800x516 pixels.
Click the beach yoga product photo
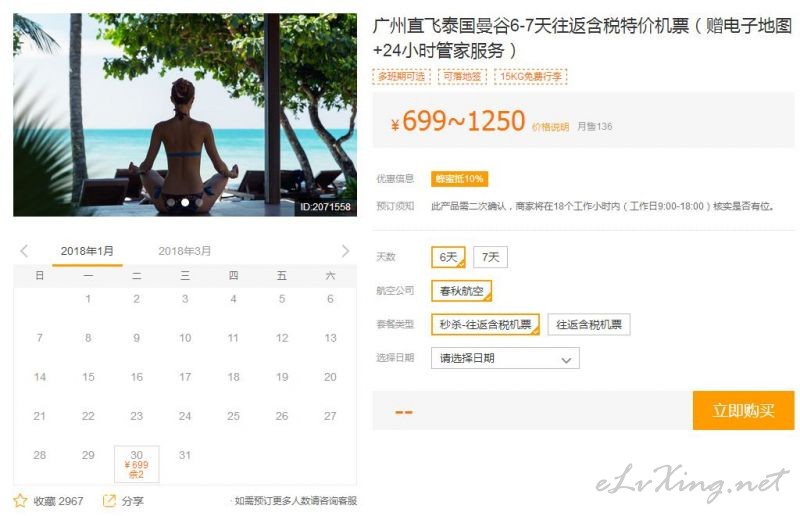(185, 115)
